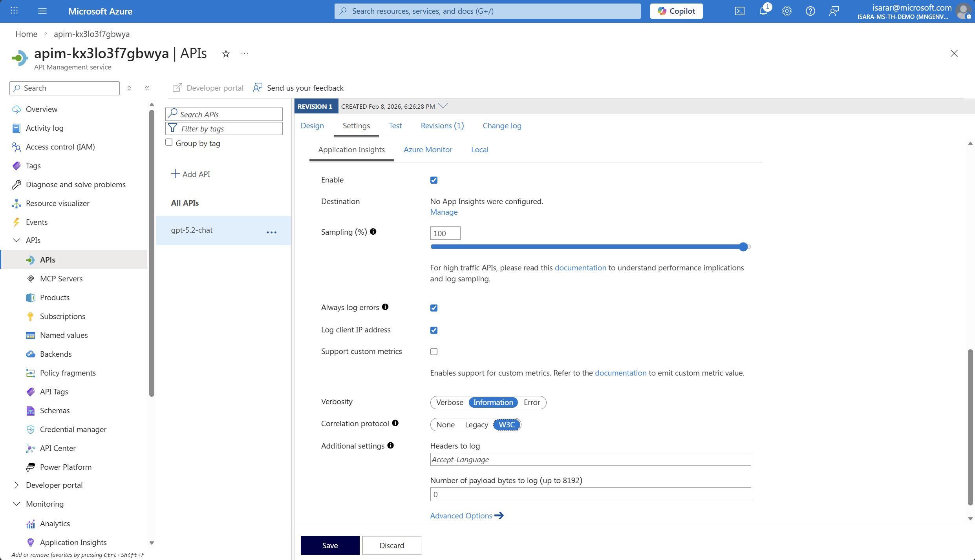Click the Discard button

[391, 545]
